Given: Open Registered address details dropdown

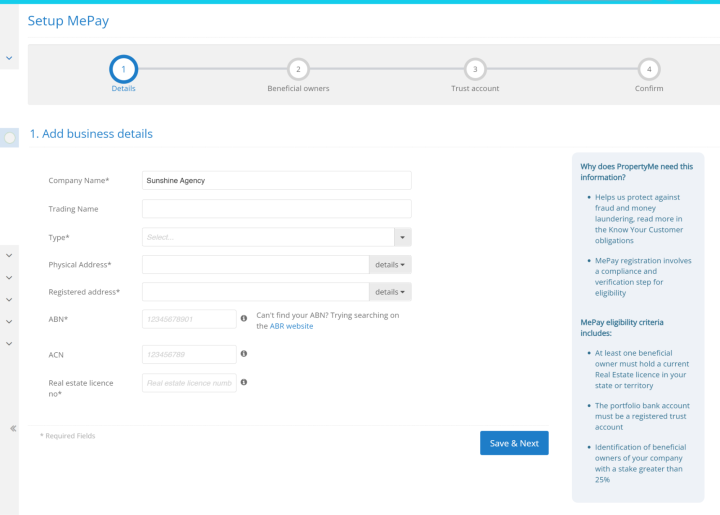Looking at the screenshot, I should pyautogui.click(x=390, y=292).
